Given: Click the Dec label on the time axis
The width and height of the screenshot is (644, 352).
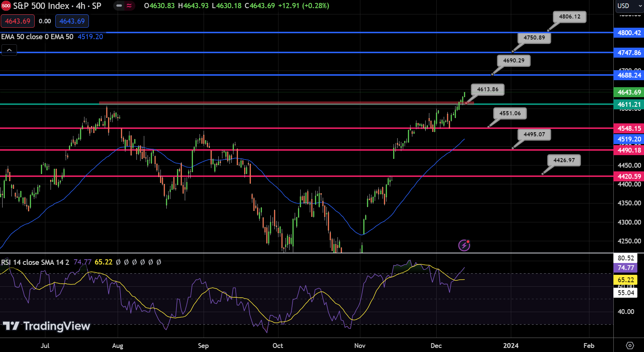Looking at the screenshot, I should coord(436,346).
